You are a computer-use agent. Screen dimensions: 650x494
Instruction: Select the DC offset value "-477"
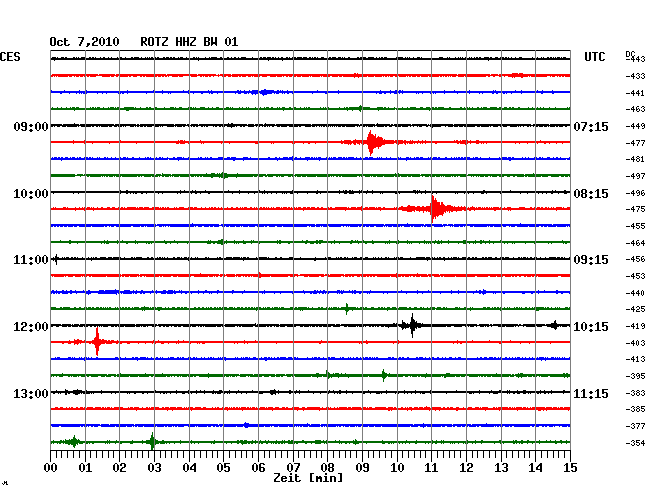pos(635,143)
